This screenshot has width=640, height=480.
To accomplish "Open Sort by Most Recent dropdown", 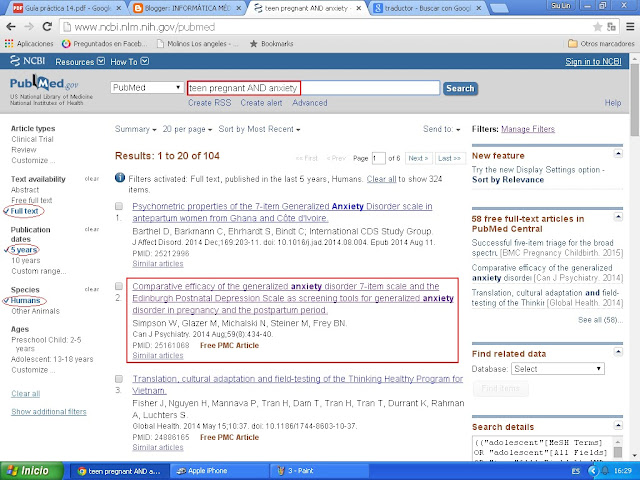I will pyautogui.click(x=259, y=129).
